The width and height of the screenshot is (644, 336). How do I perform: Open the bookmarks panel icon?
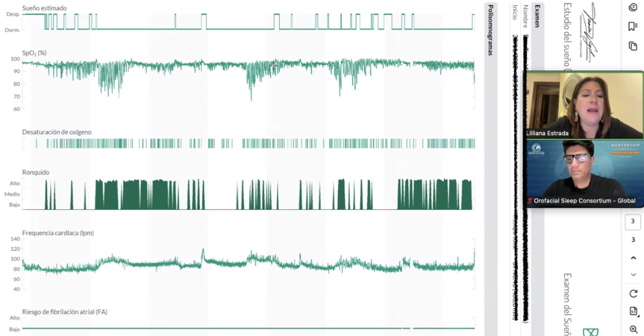pyautogui.click(x=633, y=26)
